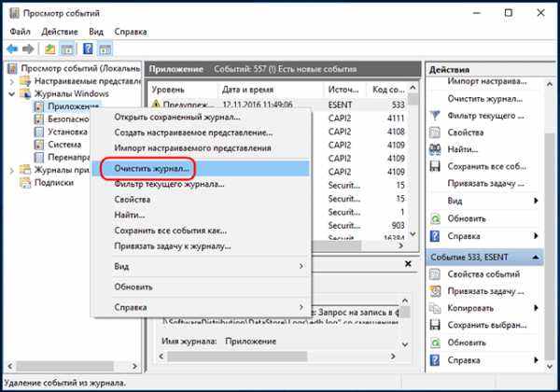This screenshot has height=392, width=560.
Task: Click the filter funnel icon in Actions
Action: [436, 116]
